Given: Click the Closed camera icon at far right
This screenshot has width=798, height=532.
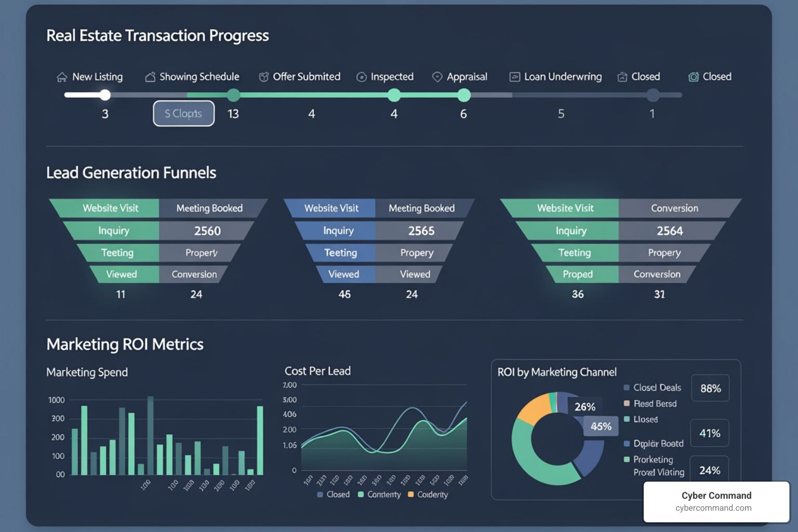Looking at the screenshot, I should pyautogui.click(x=693, y=76).
